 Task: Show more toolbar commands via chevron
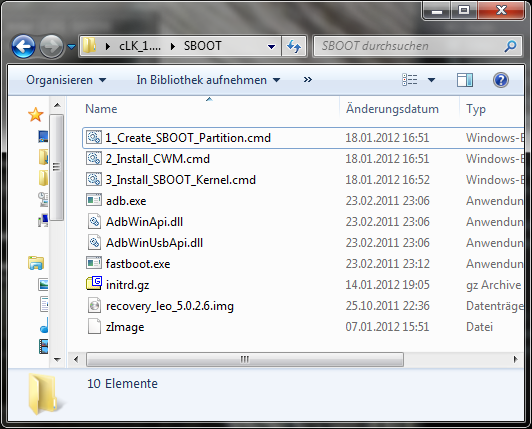coord(308,80)
